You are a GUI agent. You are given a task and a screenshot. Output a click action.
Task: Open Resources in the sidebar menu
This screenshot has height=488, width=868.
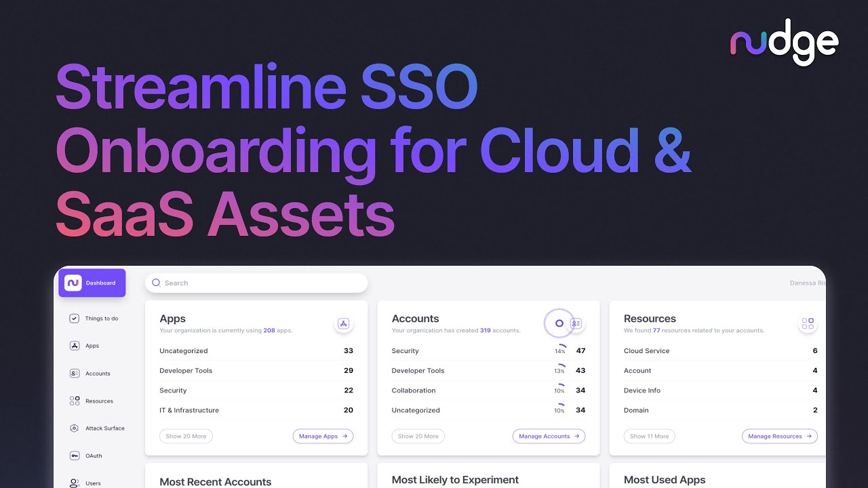coord(91,401)
